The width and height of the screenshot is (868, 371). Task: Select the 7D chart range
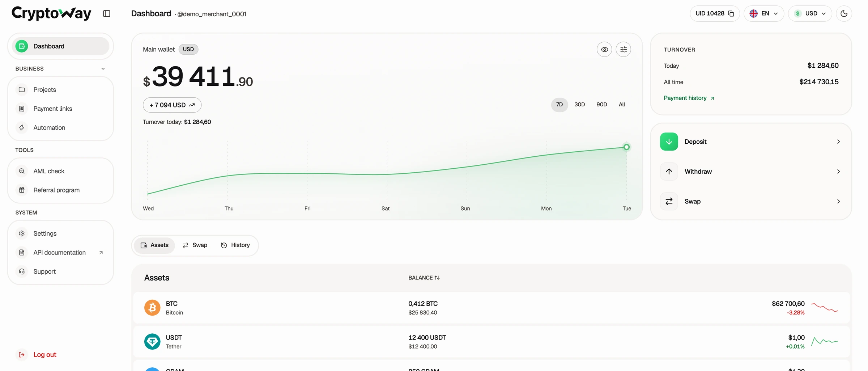pyautogui.click(x=559, y=105)
